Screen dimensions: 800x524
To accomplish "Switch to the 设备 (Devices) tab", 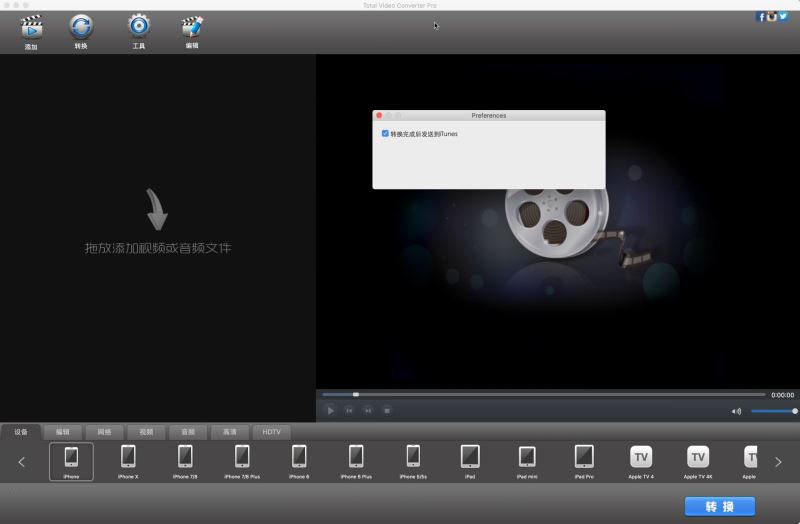I will (x=21, y=432).
